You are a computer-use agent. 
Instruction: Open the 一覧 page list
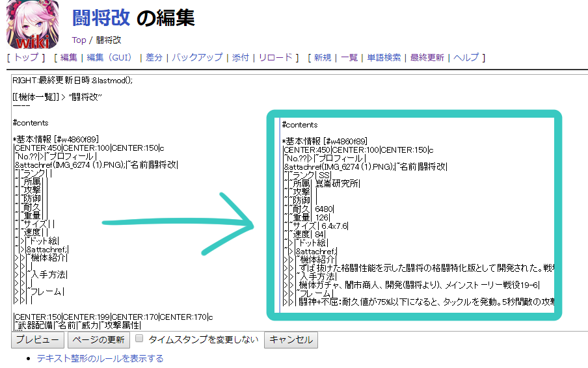tap(349, 57)
